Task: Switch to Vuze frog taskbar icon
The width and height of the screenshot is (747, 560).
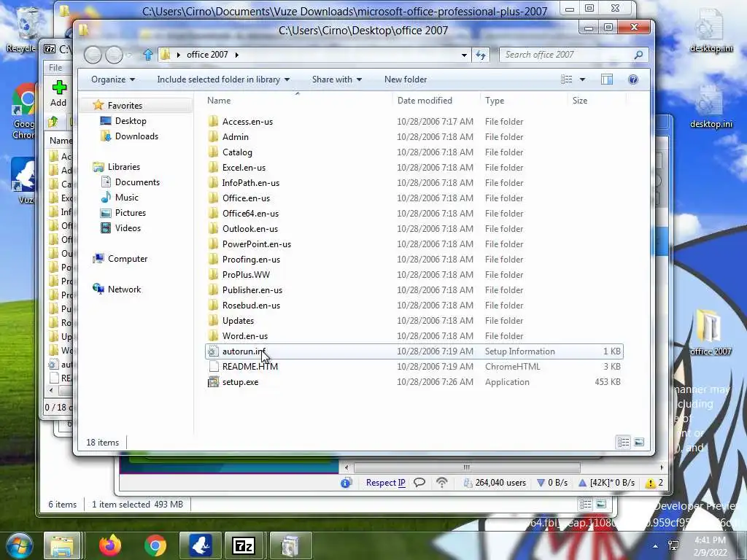Action: [x=201, y=545]
